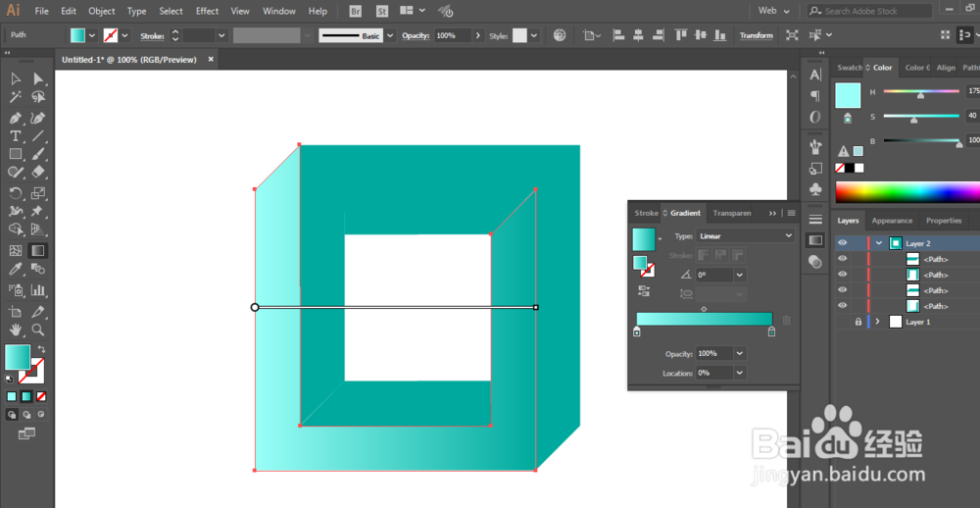The image size is (980, 508).
Task: Open the control bar fill color dropdown
Action: [x=92, y=35]
